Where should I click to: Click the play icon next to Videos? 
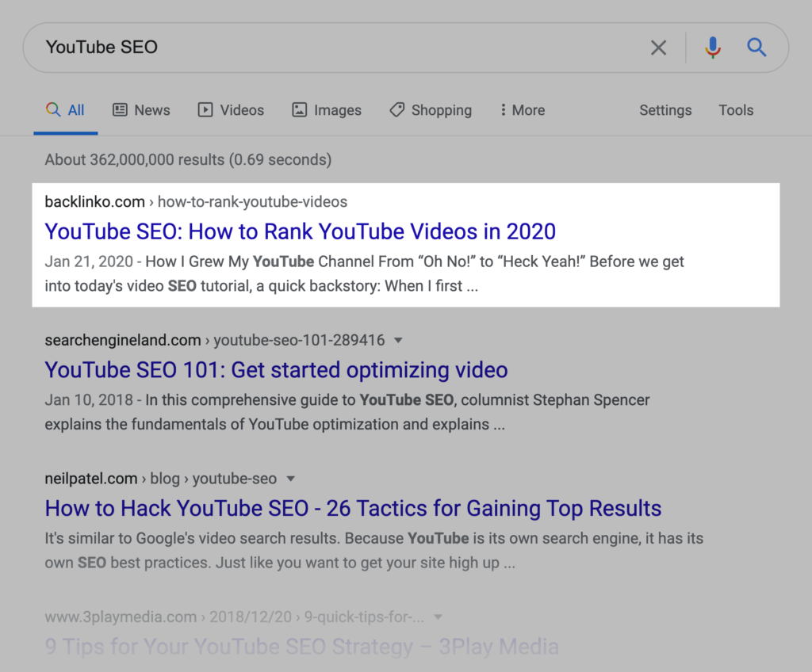[205, 109]
